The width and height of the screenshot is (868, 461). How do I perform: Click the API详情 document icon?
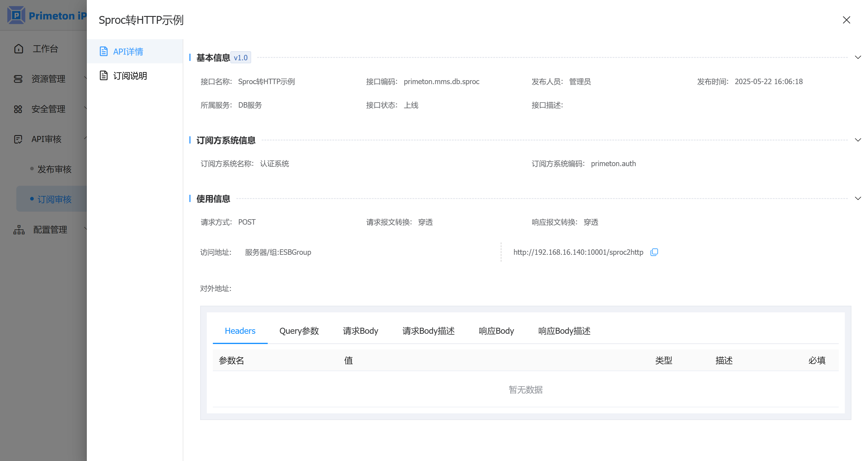coord(103,51)
